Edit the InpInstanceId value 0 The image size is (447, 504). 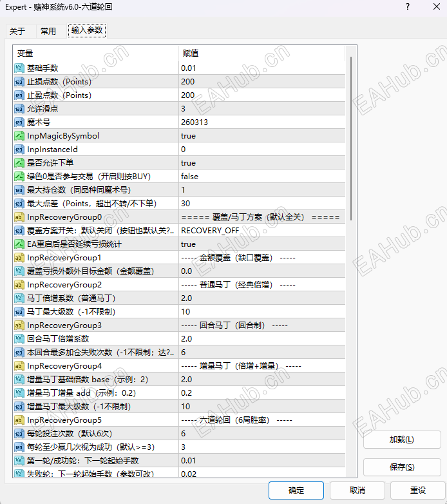262,149
